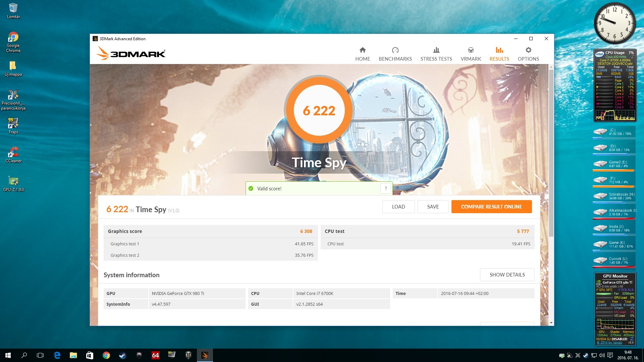Open the Action Center notification icon

point(610,355)
